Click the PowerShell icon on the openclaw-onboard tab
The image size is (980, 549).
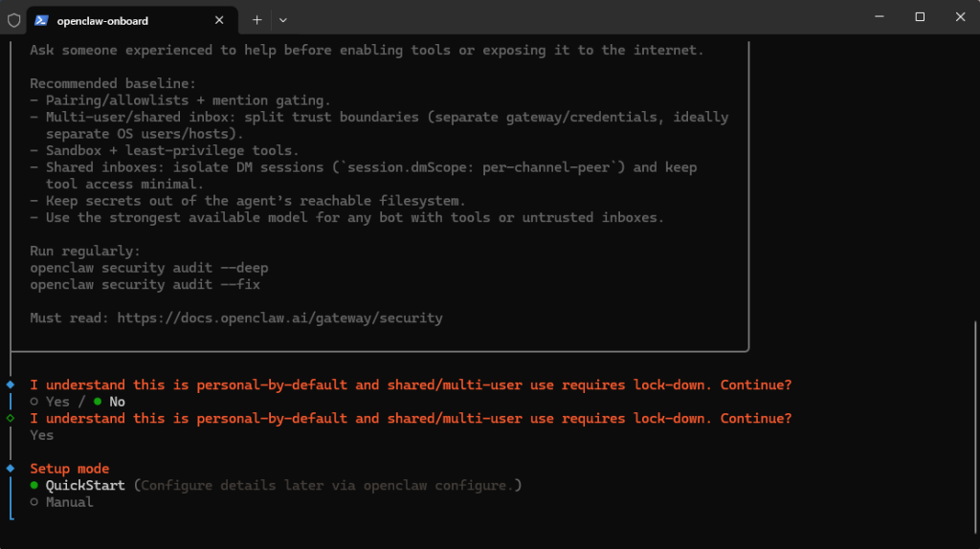[42, 20]
